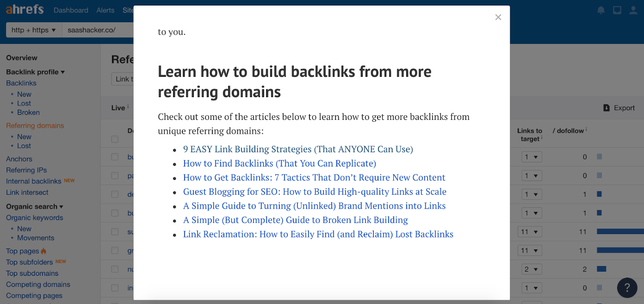The width and height of the screenshot is (644, 304).
Task: Open Organic keywords in the sidebar
Action: [35, 218]
